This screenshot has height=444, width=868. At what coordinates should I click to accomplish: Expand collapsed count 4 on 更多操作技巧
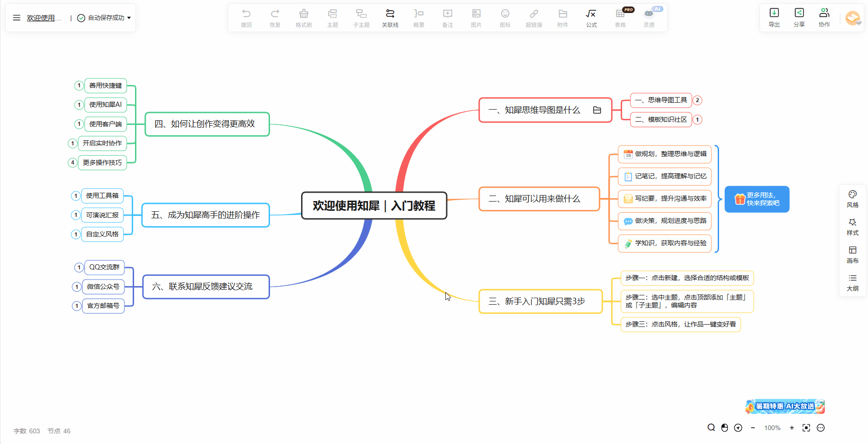(x=73, y=163)
